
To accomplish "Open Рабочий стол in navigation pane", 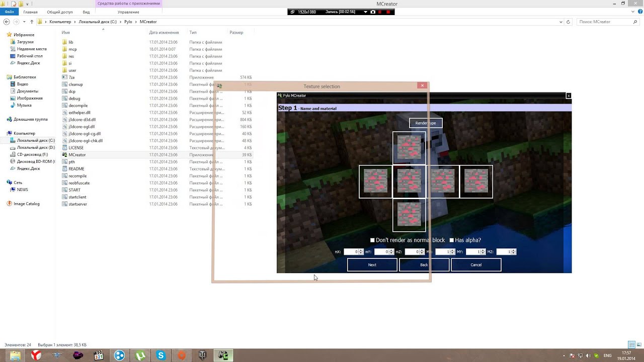I will pyautogui.click(x=30, y=56).
